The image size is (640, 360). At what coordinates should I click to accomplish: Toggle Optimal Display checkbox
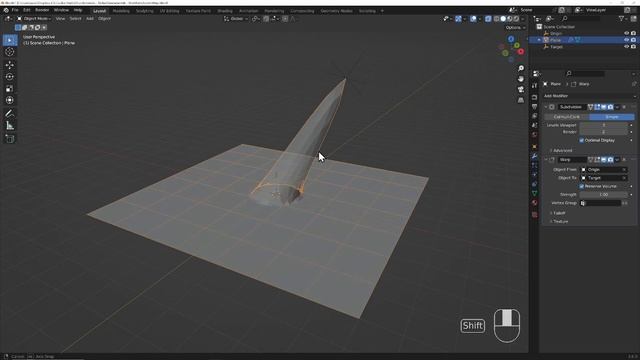tap(582, 140)
